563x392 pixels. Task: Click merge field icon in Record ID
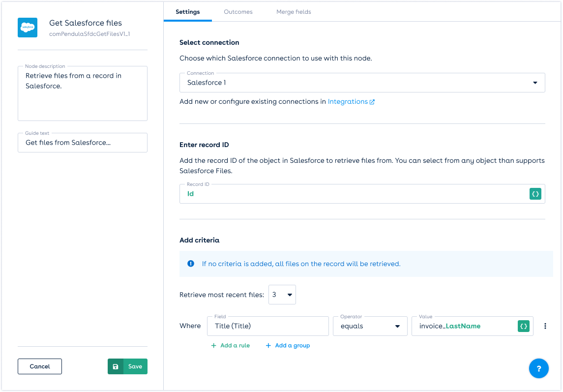pyautogui.click(x=535, y=194)
